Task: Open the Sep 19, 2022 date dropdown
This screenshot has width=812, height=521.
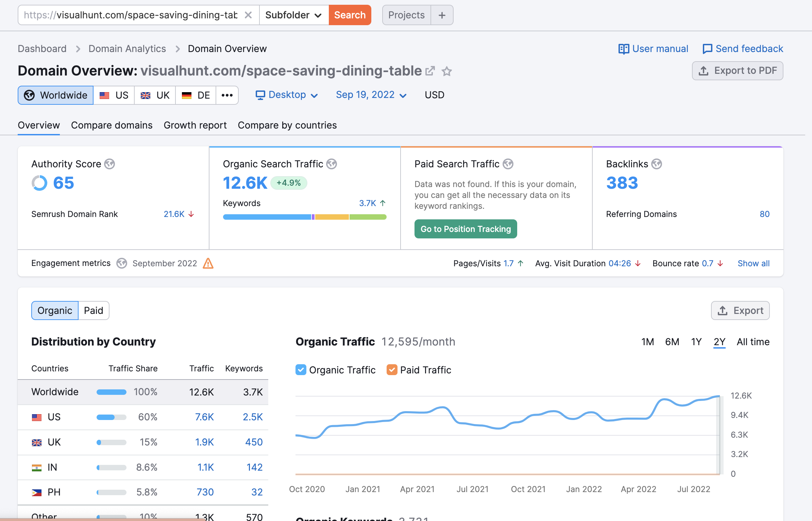Action: tap(371, 95)
